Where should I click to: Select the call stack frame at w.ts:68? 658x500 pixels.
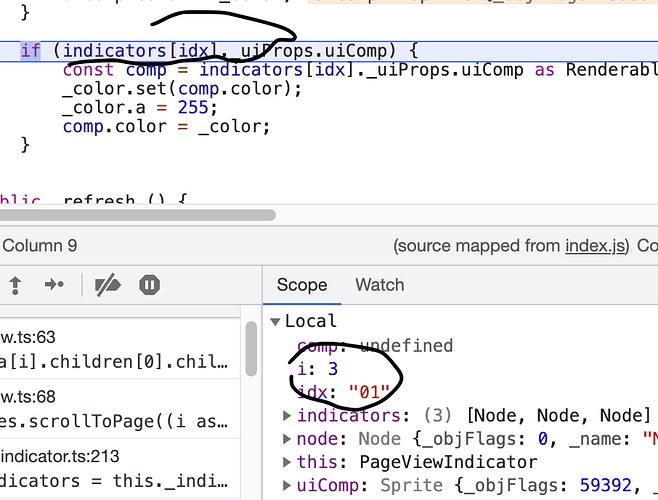(120, 409)
